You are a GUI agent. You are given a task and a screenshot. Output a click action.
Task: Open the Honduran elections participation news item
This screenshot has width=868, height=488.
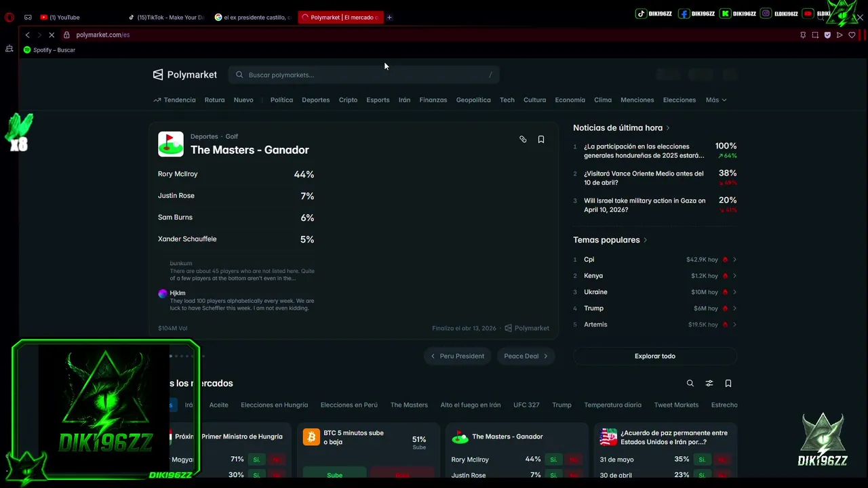click(655, 150)
